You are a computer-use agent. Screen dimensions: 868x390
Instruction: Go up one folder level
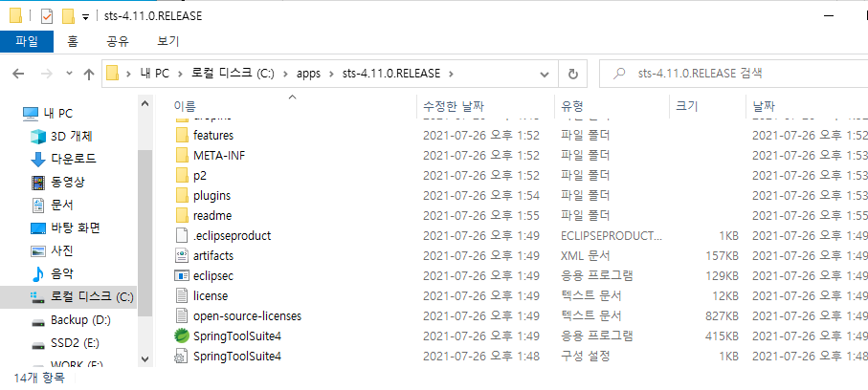coord(89,74)
